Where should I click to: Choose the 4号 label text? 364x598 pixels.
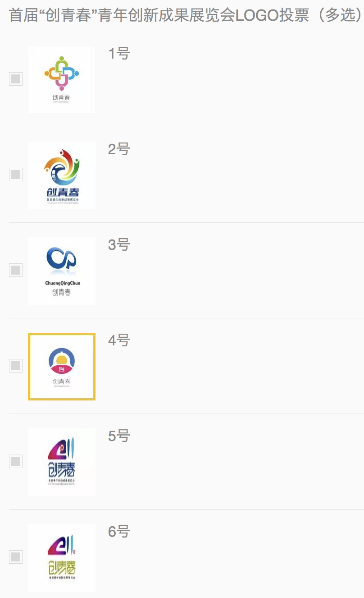tap(119, 340)
